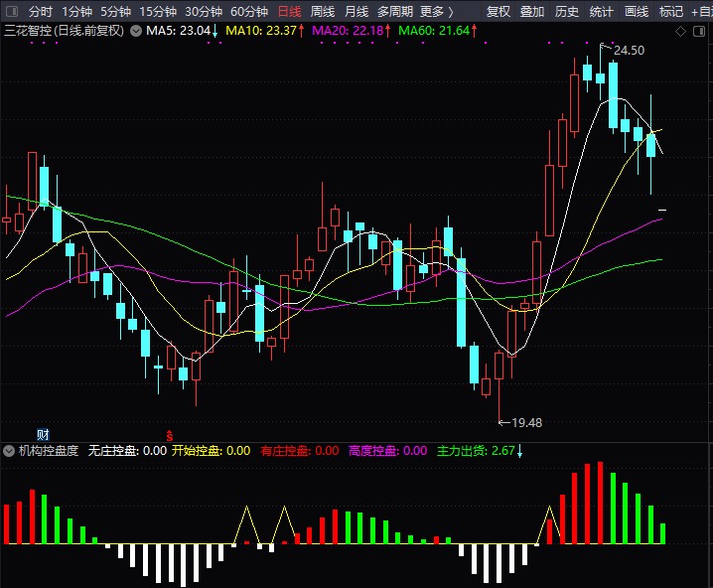Click the 无庄控盘: 0.00 value
Screen dimensions: 713x588
tap(127, 451)
